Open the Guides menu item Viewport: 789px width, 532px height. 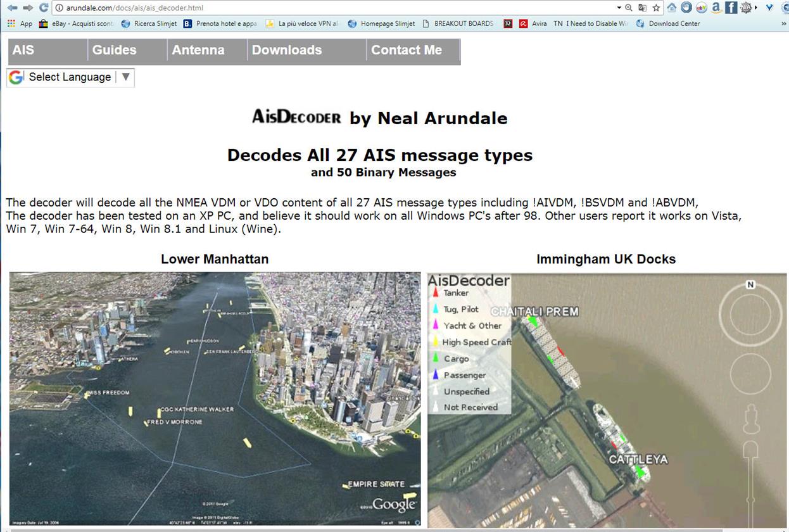(127, 51)
